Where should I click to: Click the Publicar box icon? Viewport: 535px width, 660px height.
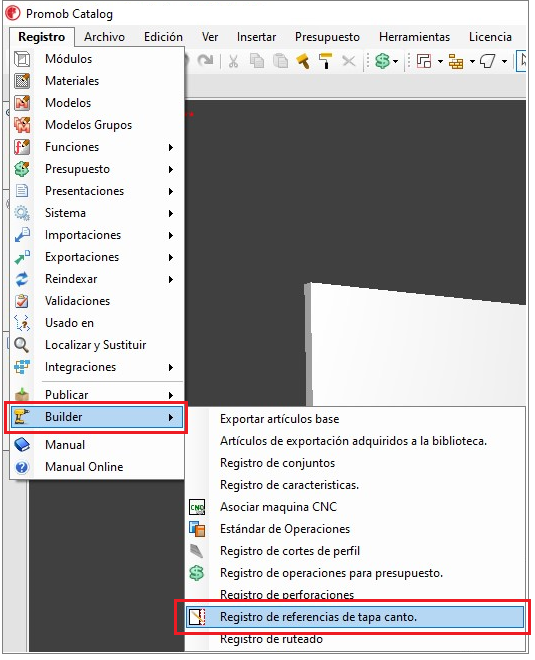point(22,394)
